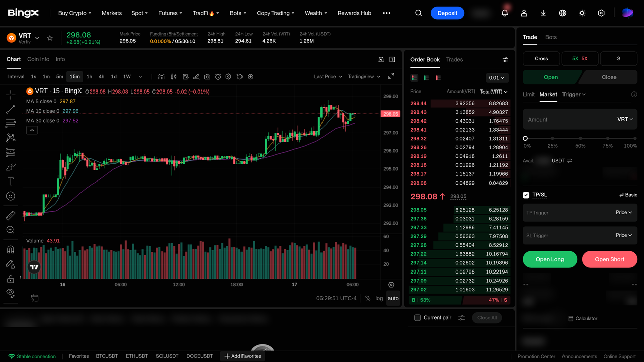Screen dimensions: 644x362
Task: Toggle chart drawings visibility eye
Action: (10, 292)
